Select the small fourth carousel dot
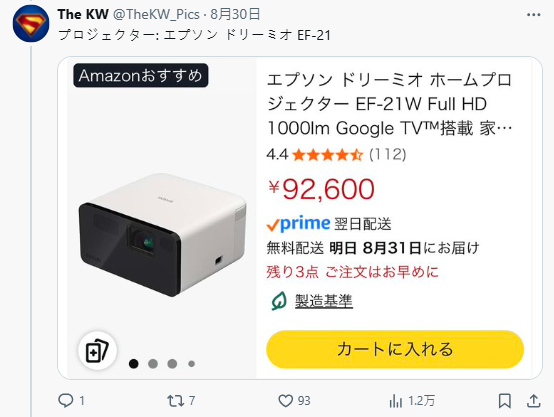554x417 pixels. click(191, 364)
